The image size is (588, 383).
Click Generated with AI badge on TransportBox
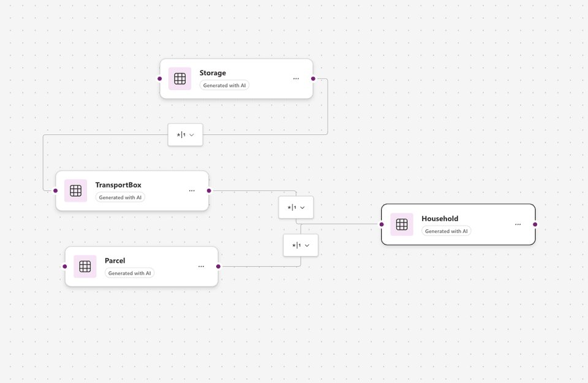pos(121,197)
